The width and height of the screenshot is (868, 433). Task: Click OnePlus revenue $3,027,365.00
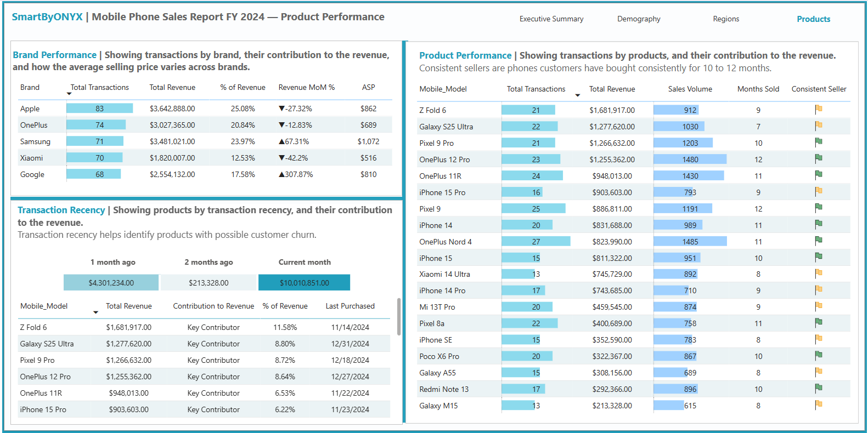pyautogui.click(x=172, y=125)
